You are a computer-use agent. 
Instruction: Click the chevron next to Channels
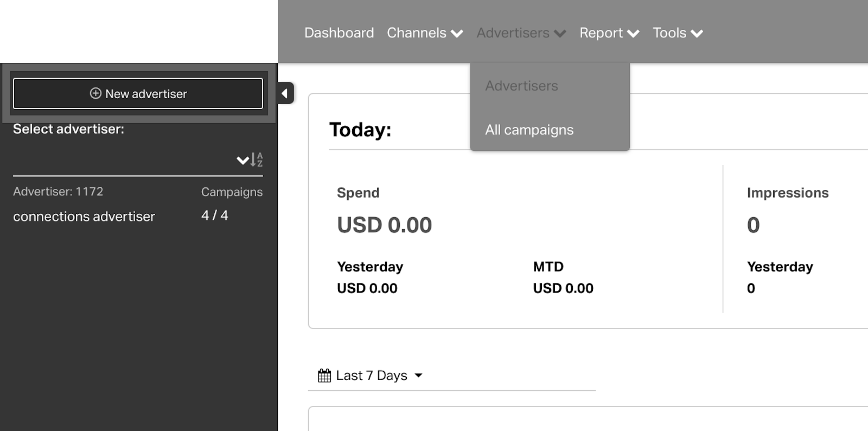coord(457,34)
